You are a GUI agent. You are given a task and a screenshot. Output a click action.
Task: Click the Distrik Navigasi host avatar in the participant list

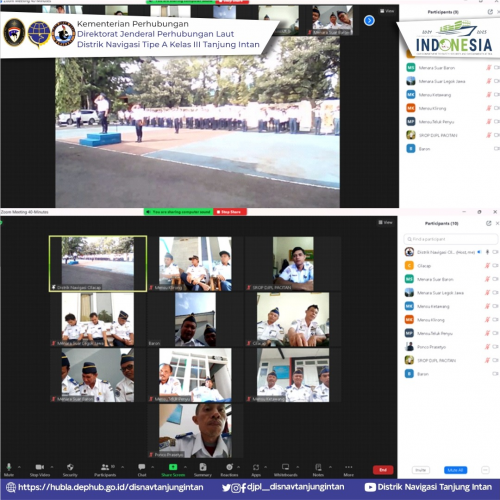[409, 252]
